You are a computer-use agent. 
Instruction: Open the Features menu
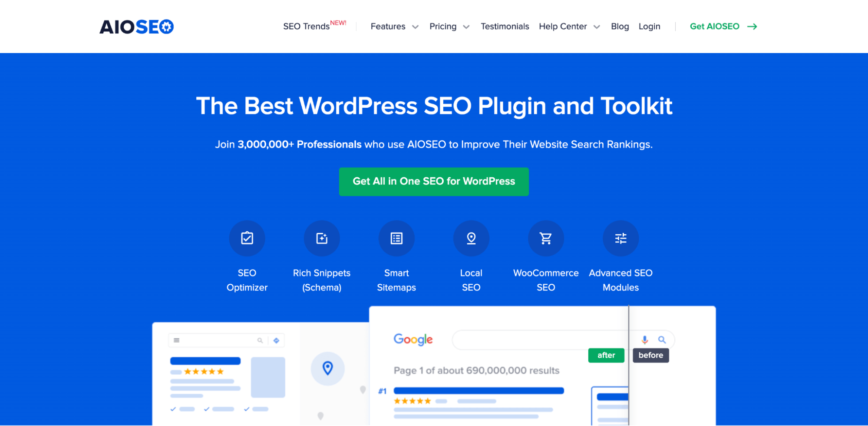pos(388,27)
